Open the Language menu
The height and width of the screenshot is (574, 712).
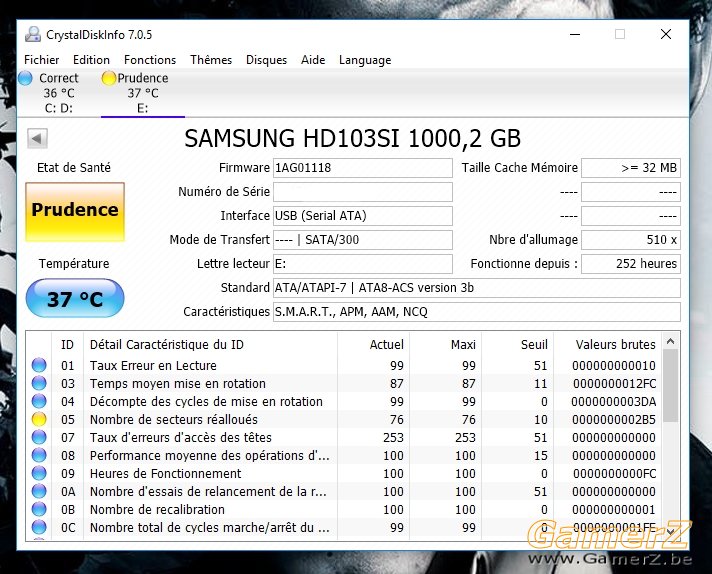(365, 60)
